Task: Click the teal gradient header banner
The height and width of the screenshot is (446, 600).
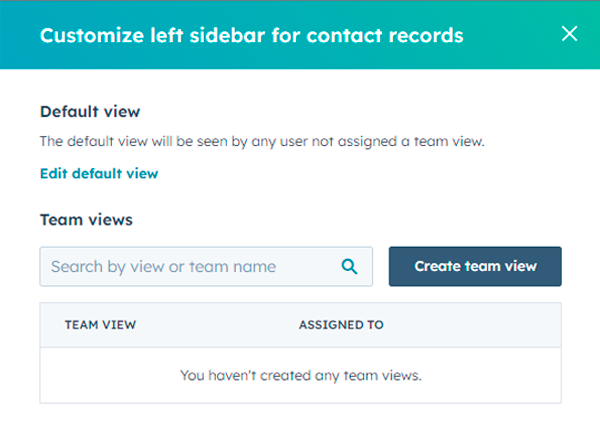Action: coord(300,34)
